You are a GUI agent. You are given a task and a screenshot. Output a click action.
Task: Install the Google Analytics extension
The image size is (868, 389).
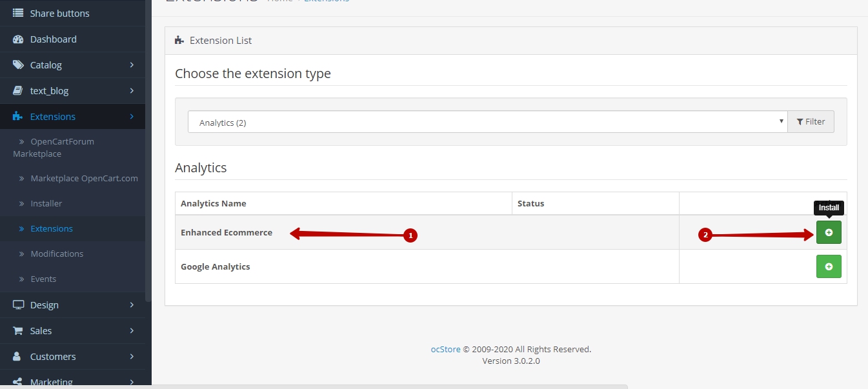(829, 266)
